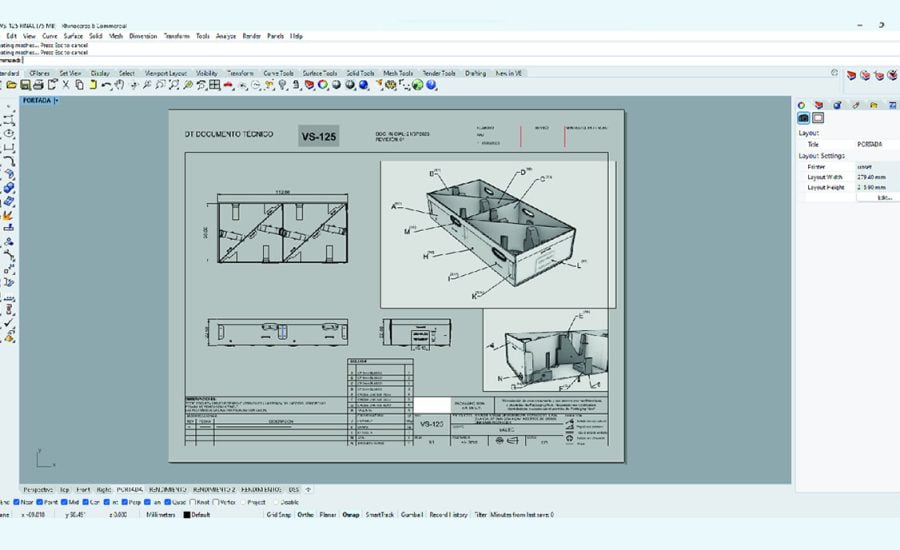The width and height of the screenshot is (900, 550).
Task: Open the Millimeters units selector in status bar
Action: [x=160, y=514]
